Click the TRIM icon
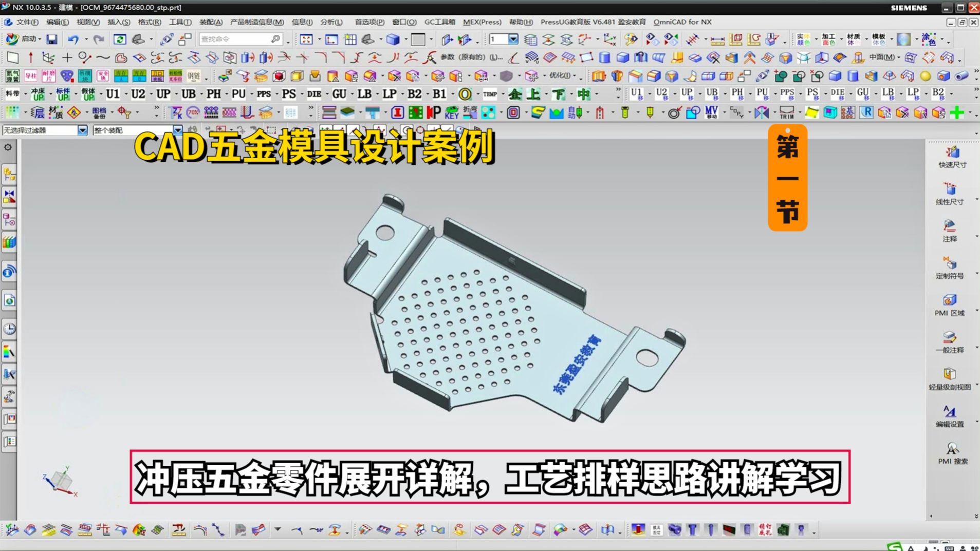980x551 pixels. pyautogui.click(x=786, y=112)
